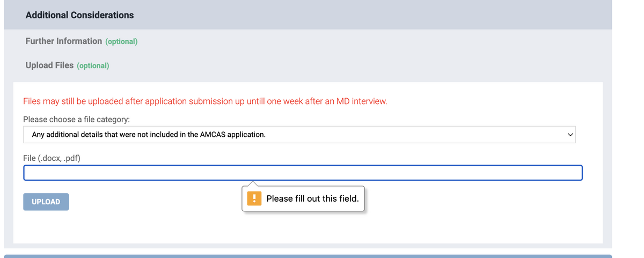The width and height of the screenshot is (644, 258).
Task: Click the "Please fill out this field" message
Action: pos(312,198)
